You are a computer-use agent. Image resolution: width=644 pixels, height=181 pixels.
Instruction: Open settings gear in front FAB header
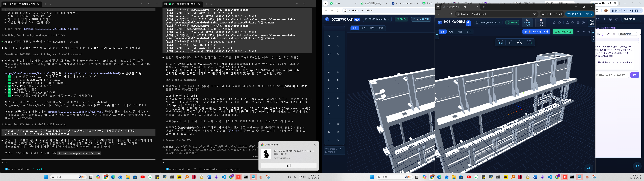(x=578, y=22)
